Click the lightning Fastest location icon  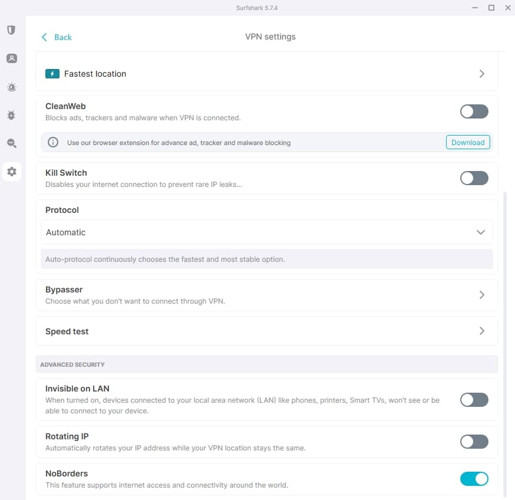click(52, 74)
